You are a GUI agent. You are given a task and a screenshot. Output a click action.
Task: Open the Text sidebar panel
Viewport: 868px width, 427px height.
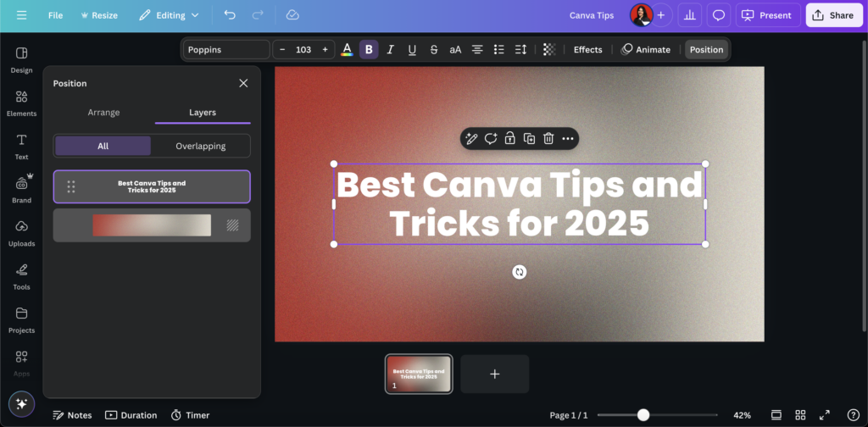point(21,147)
